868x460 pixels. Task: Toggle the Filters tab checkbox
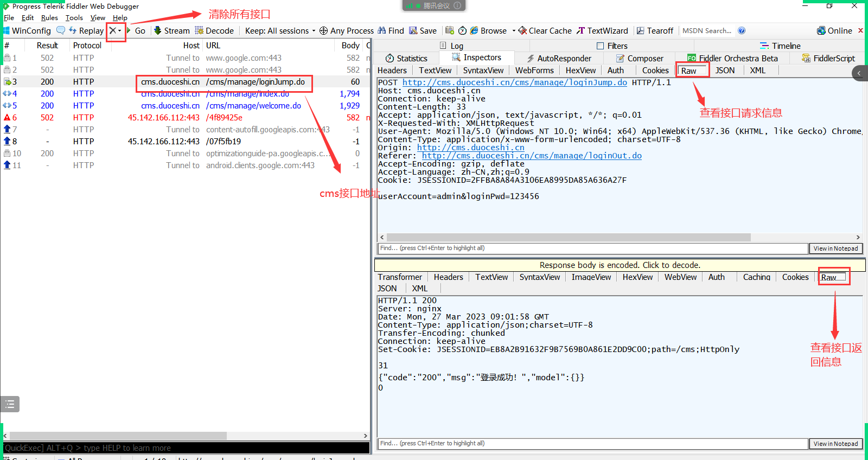pos(600,46)
